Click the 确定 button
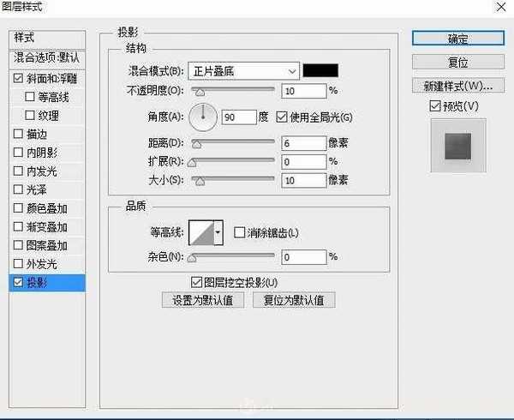The width and height of the screenshot is (514, 420). pyautogui.click(x=457, y=39)
